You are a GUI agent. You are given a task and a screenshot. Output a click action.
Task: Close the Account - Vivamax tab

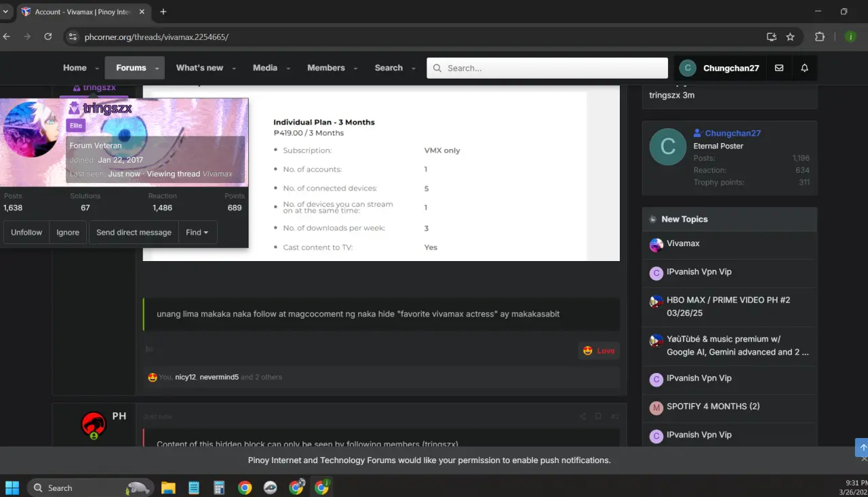(x=142, y=12)
